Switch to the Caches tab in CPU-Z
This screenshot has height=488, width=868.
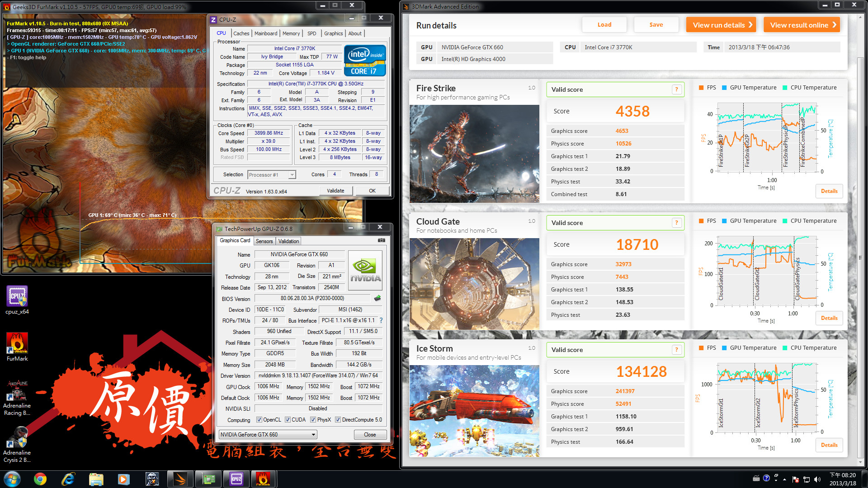point(241,33)
